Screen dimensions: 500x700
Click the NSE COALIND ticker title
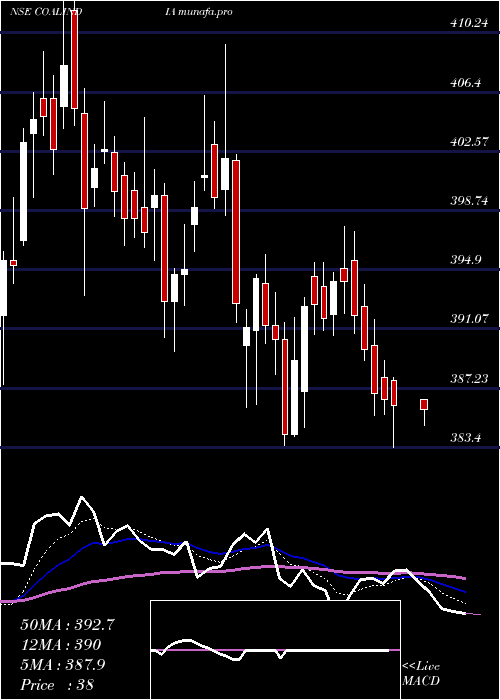click(46, 12)
